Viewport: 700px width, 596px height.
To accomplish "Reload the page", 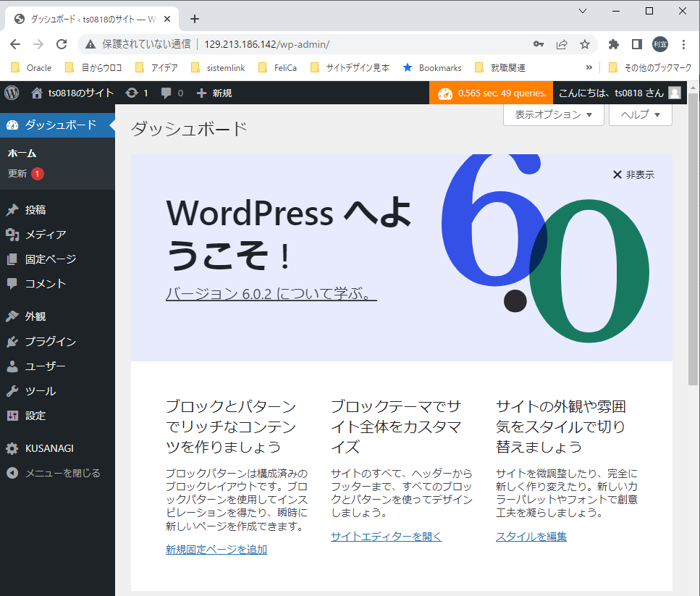I will (62, 43).
